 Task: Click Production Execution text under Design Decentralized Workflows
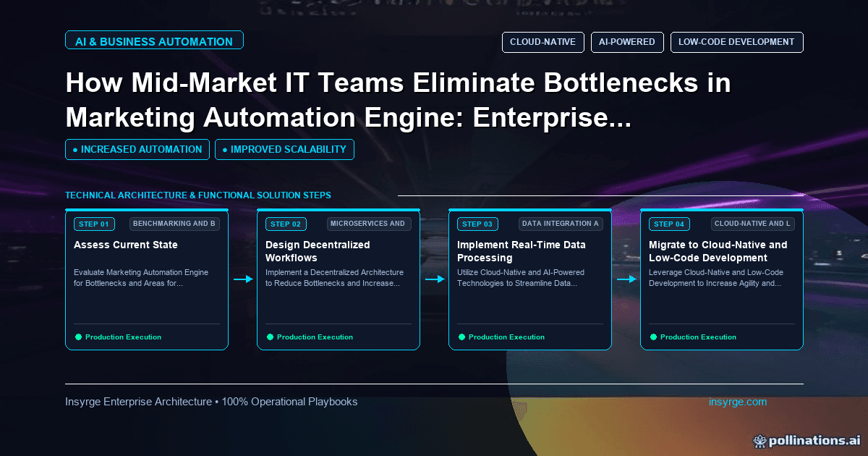point(315,337)
